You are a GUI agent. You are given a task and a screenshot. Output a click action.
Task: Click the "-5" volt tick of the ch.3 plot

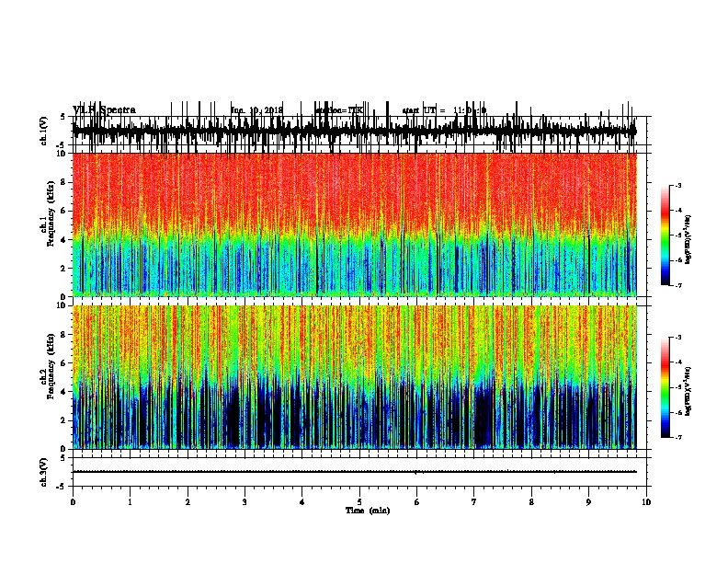click(60, 487)
